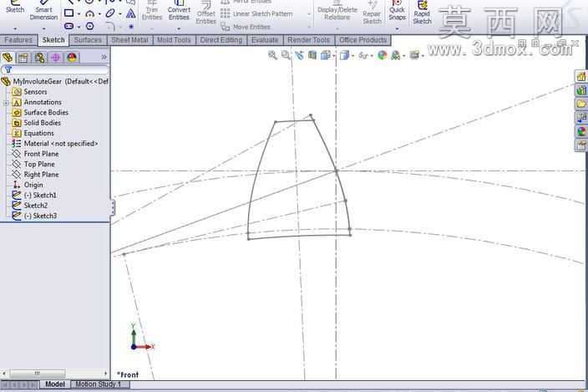The width and height of the screenshot is (588, 392).
Task: Click the Quick Snaps button
Action: (397, 11)
